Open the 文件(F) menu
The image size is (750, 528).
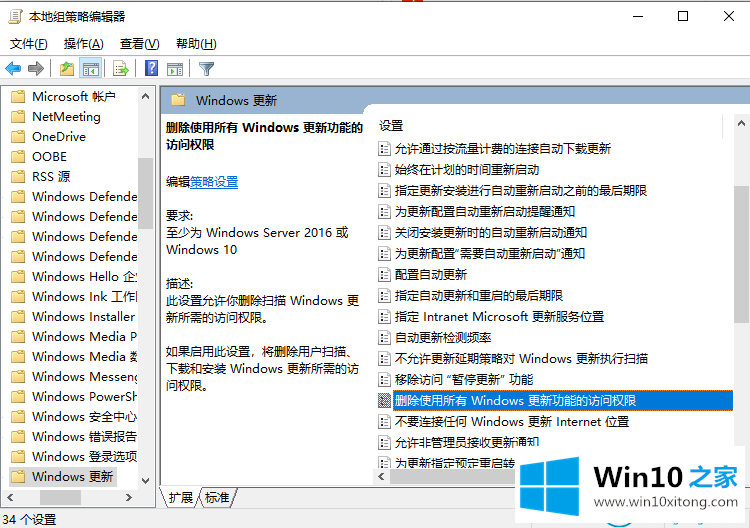coord(29,44)
